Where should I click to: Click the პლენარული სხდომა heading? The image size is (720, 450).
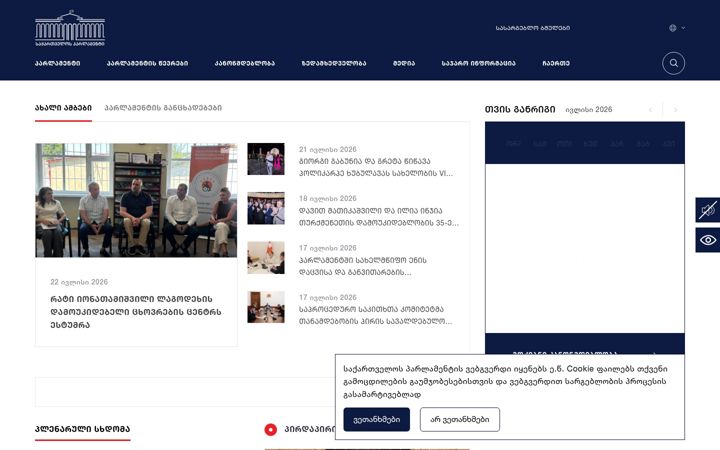83,429
